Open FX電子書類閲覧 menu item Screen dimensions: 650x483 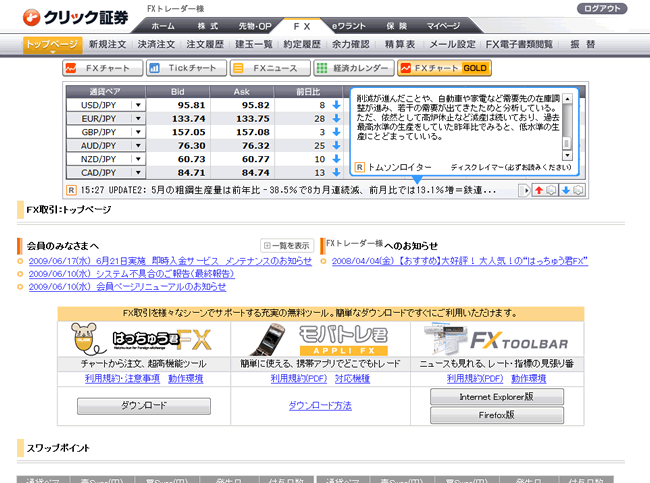pos(519,44)
